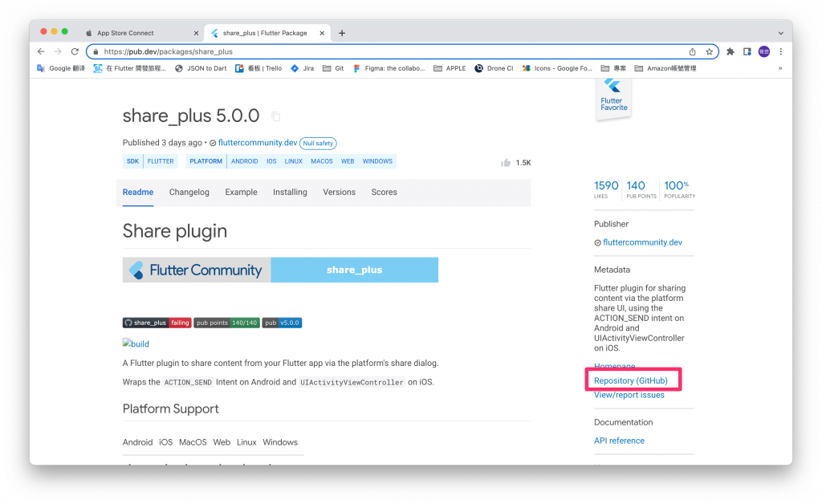This screenshot has width=822, height=504.
Task: Open a new browser tab
Action: point(342,33)
